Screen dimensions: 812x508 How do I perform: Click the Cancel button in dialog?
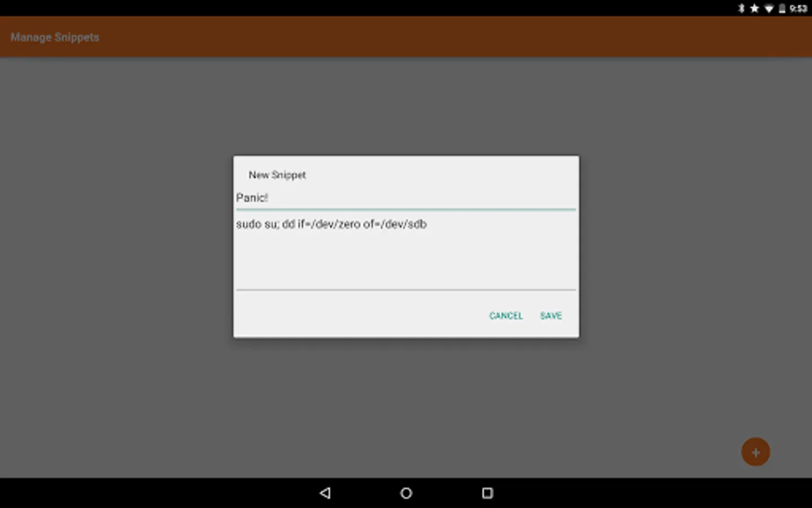(x=506, y=316)
